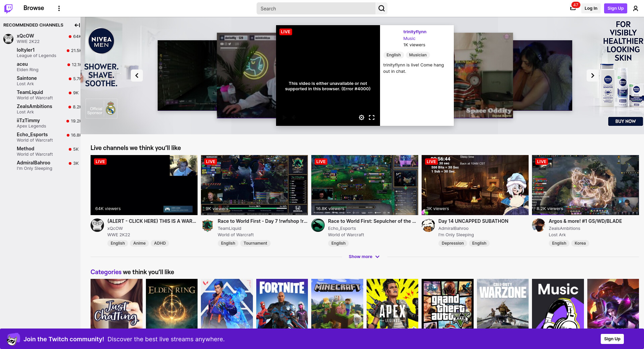The image size is (644, 349).
Task: Go to previous carousel stream
Action: point(137,76)
